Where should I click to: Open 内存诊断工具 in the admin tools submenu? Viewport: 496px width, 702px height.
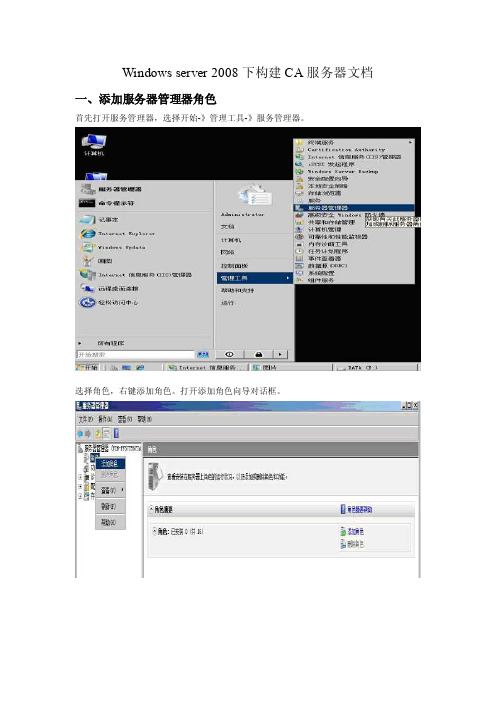tap(328, 244)
